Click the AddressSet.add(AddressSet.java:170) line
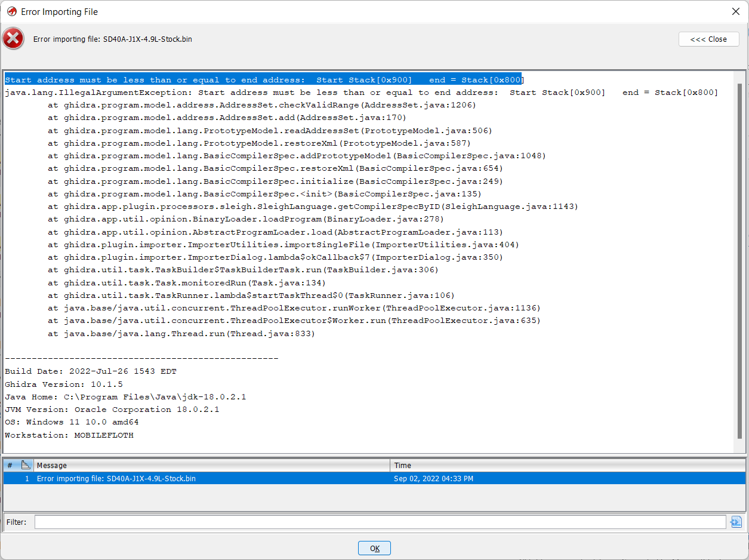 tap(227, 118)
